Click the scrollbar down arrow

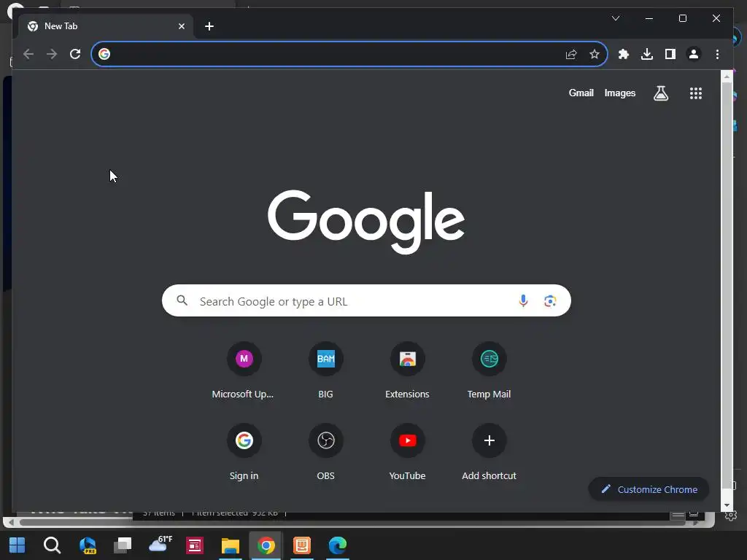726,505
